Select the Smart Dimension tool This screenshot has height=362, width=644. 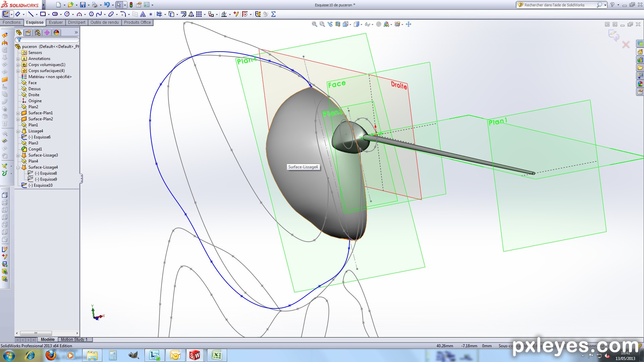pos(18,14)
